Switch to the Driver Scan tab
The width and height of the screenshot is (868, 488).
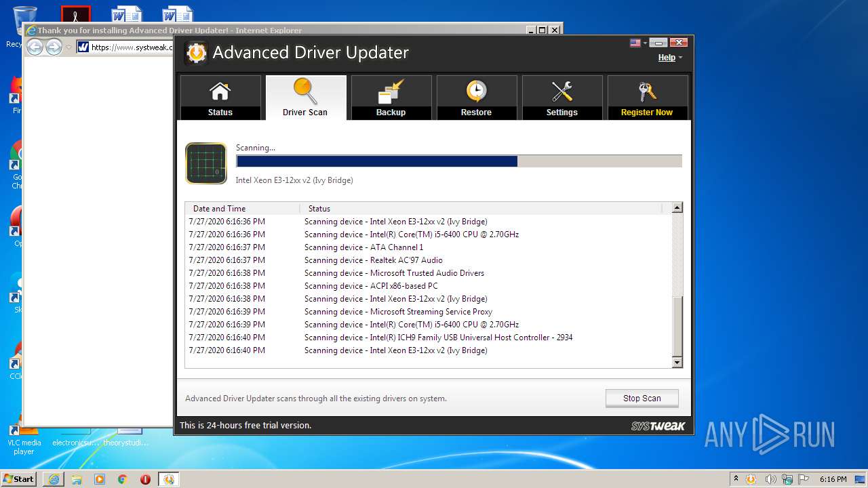pos(306,98)
